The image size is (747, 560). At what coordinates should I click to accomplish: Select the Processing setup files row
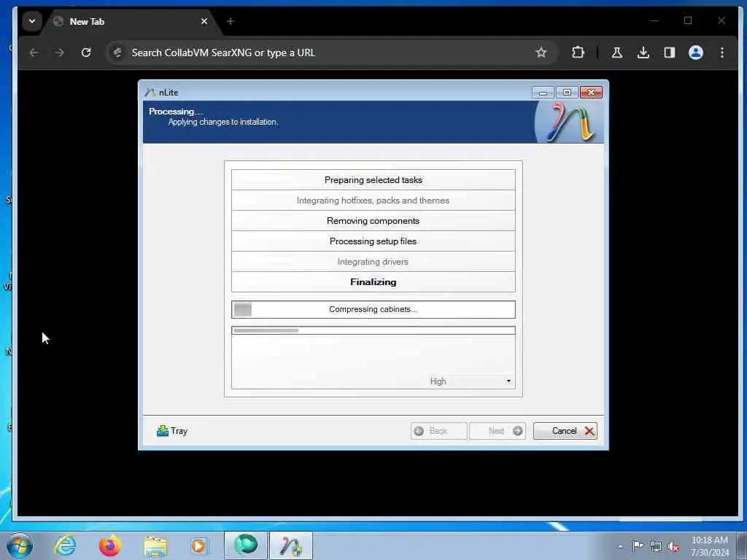click(x=373, y=241)
